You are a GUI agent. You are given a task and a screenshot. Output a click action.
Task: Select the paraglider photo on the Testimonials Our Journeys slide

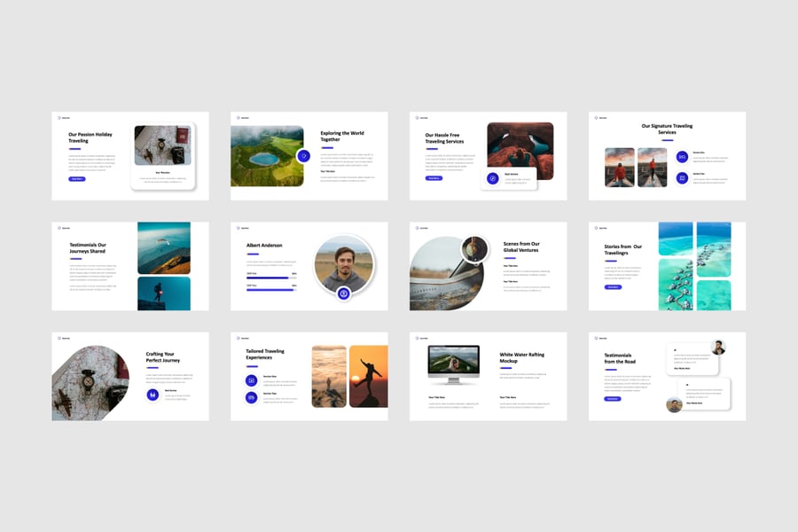164,247
